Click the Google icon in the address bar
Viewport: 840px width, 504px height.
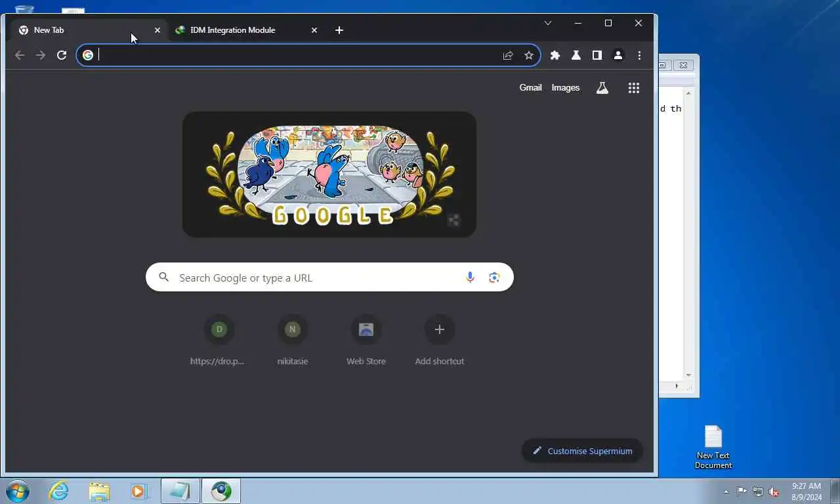click(x=88, y=55)
